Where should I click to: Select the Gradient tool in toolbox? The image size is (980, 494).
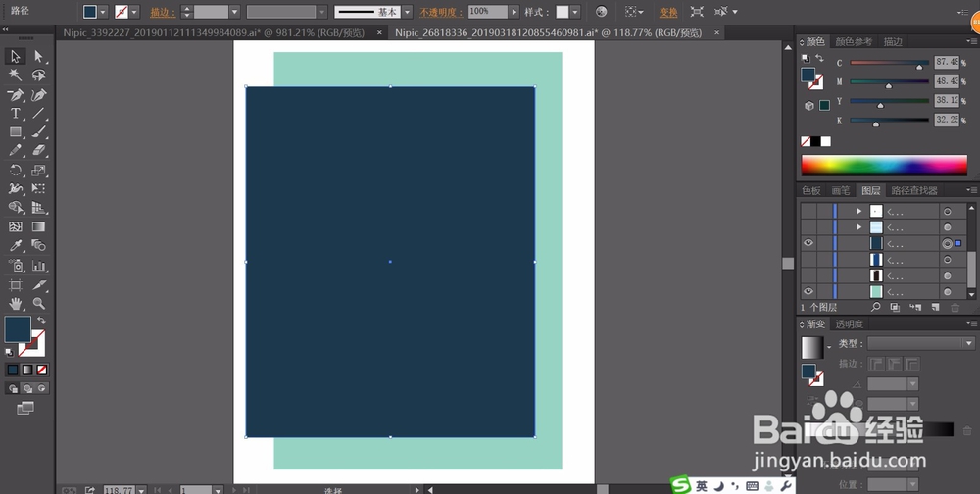(x=39, y=227)
